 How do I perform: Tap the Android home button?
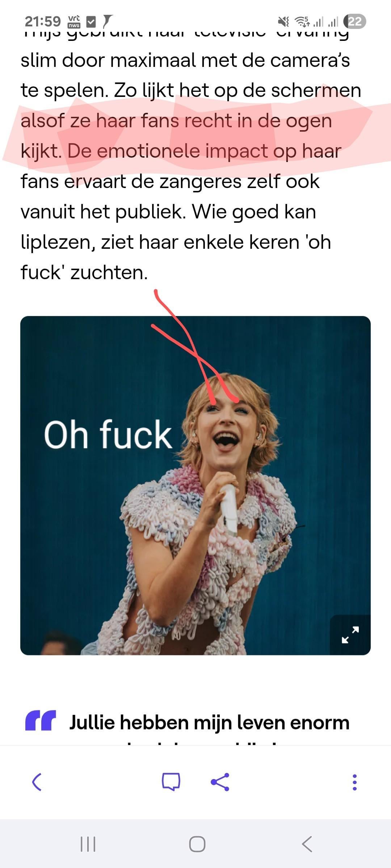[197, 844]
